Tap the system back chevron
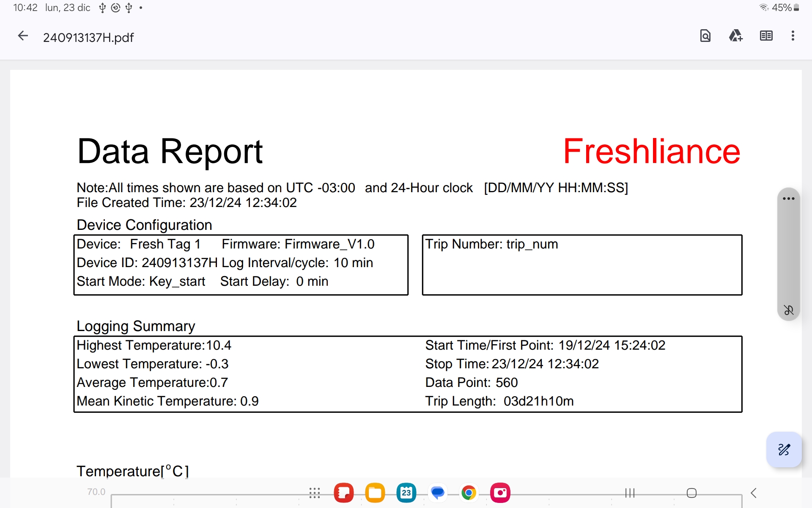The image size is (812, 508). pos(753,493)
